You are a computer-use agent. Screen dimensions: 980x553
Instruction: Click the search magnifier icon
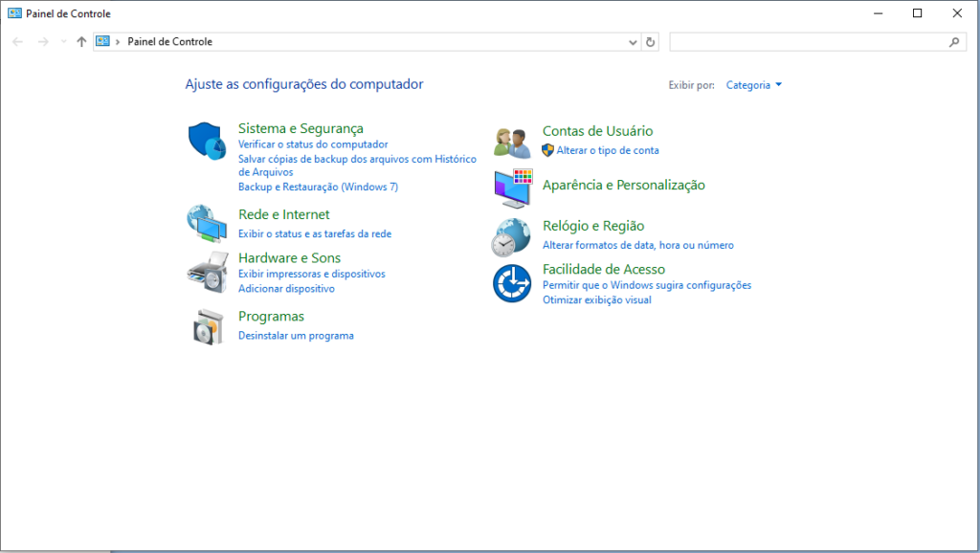pos(954,42)
